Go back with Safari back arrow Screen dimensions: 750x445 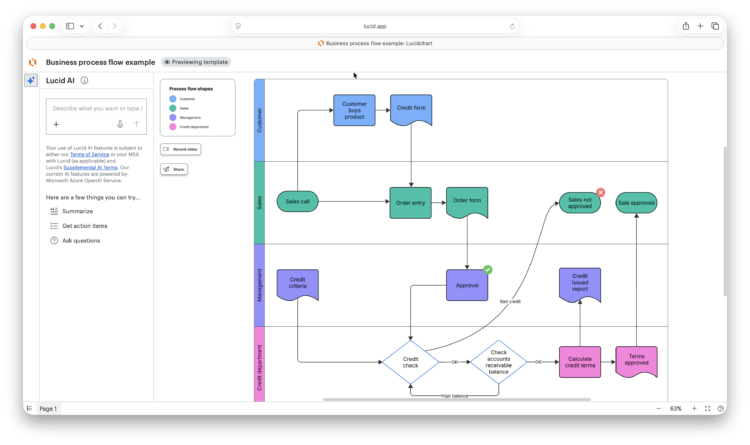click(100, 26)
